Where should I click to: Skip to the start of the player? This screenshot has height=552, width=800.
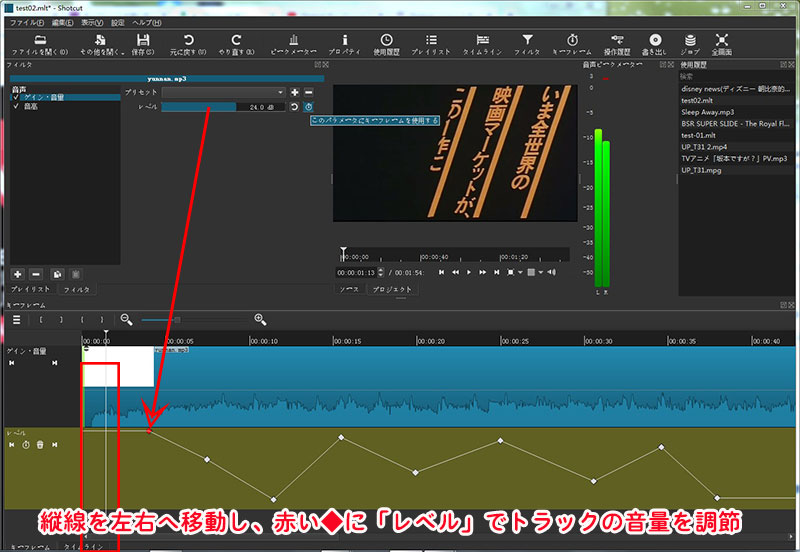tap(441, 272)
